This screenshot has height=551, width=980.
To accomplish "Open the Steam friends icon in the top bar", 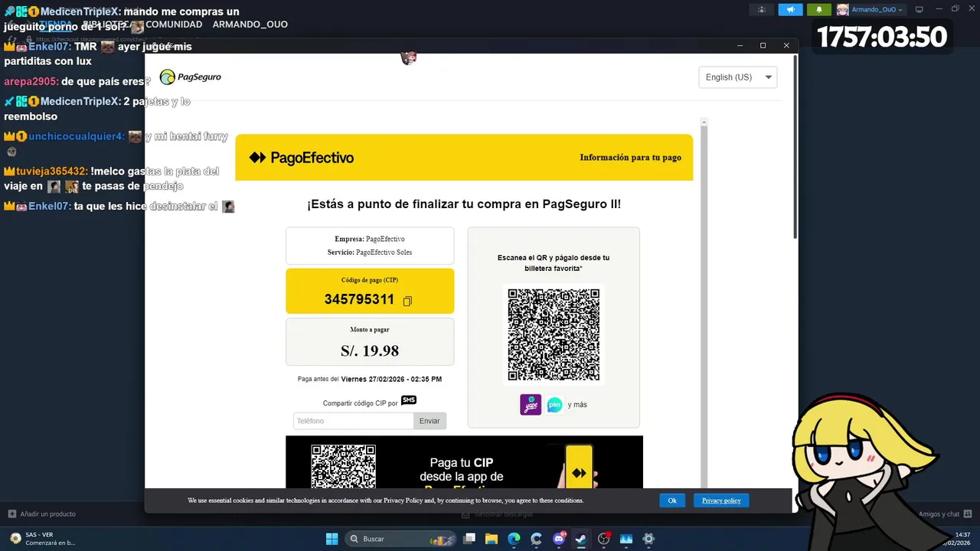I will coord(761,9).
